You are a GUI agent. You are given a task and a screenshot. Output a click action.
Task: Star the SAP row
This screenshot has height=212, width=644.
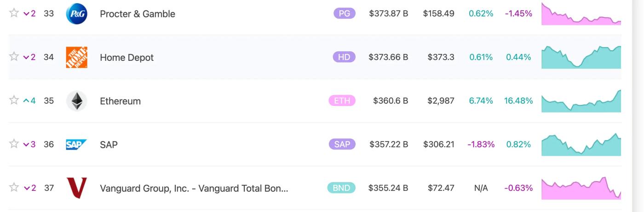(14, 144)
